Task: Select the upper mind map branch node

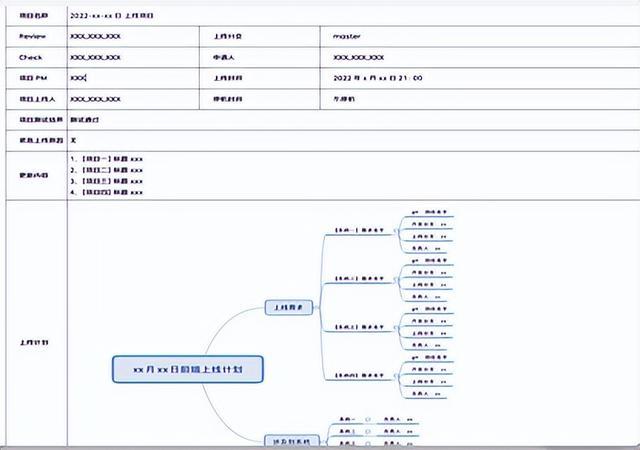Action: 290,308
